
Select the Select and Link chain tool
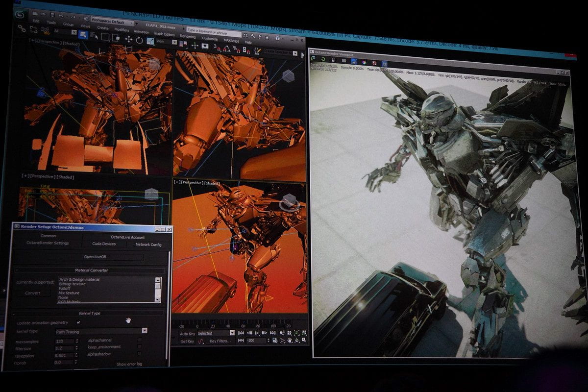(x=22, y=28)
